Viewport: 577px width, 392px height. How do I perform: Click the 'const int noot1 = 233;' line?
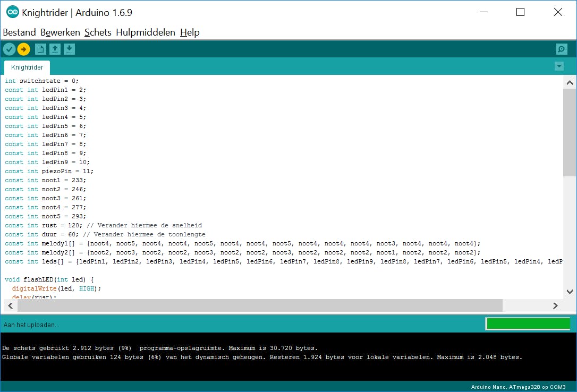coord(45,180)
